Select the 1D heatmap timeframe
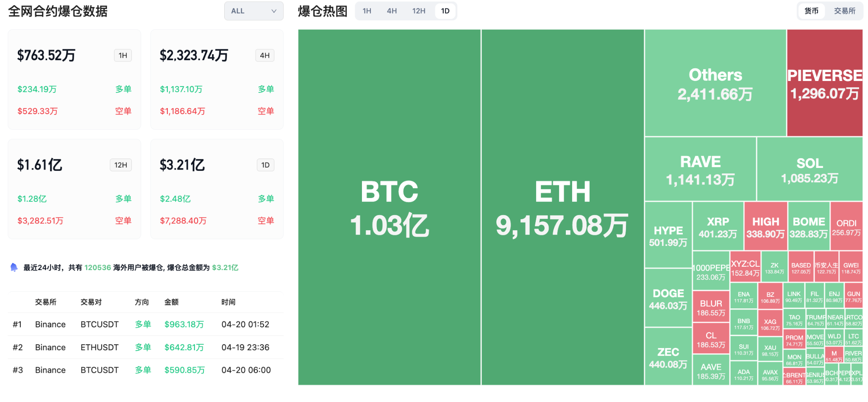Image resolution: width=868 pixels, height=402 pixels. [x=445, y=11]
